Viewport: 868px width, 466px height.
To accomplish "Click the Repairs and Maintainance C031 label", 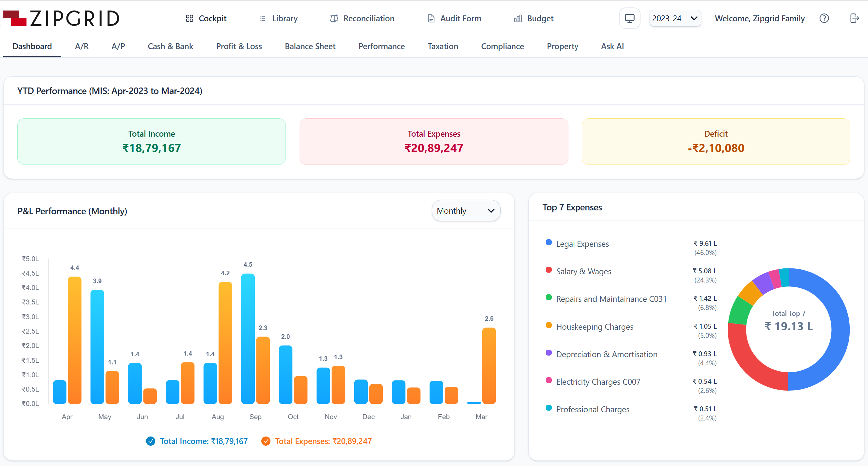I will click(611, 299).
